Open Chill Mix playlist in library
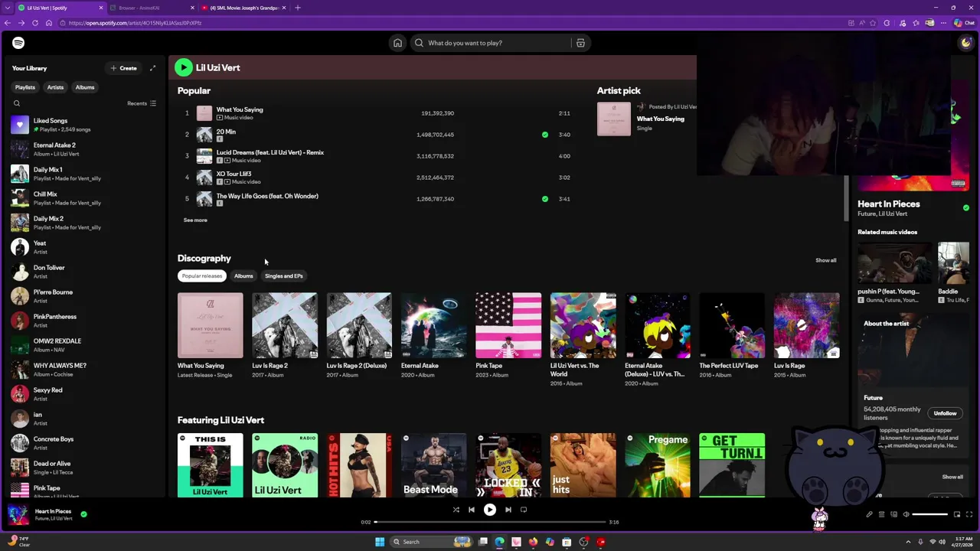980x551 pixels. point(84,198)
